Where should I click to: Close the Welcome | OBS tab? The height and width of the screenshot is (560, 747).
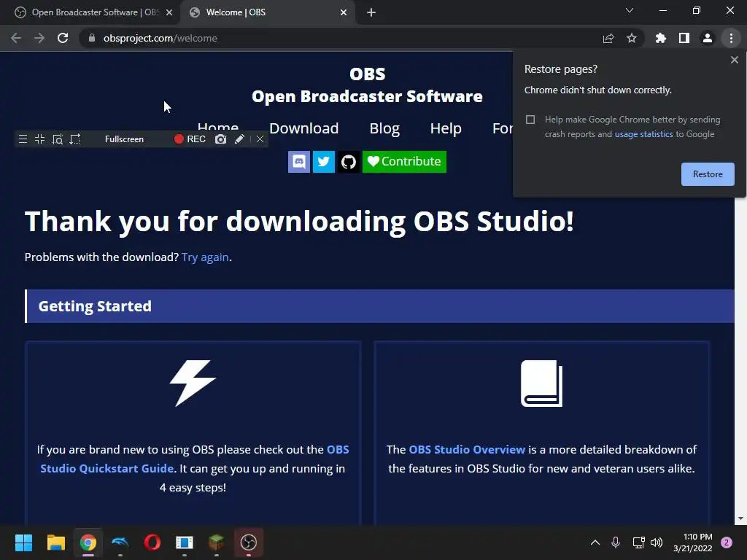click(344, 12)
